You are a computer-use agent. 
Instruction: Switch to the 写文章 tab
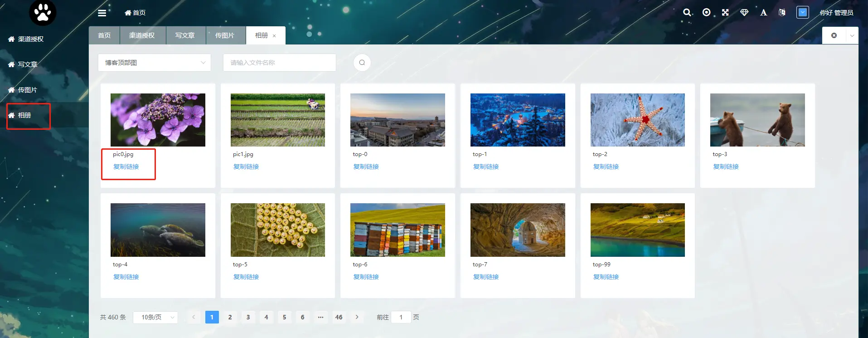[185, 35]
